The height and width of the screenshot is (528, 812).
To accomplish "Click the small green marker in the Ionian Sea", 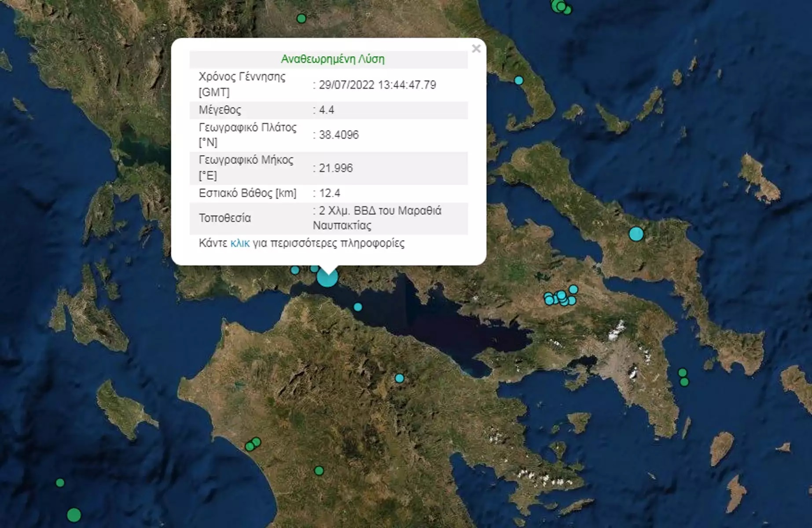I will [x=60, y=483].
